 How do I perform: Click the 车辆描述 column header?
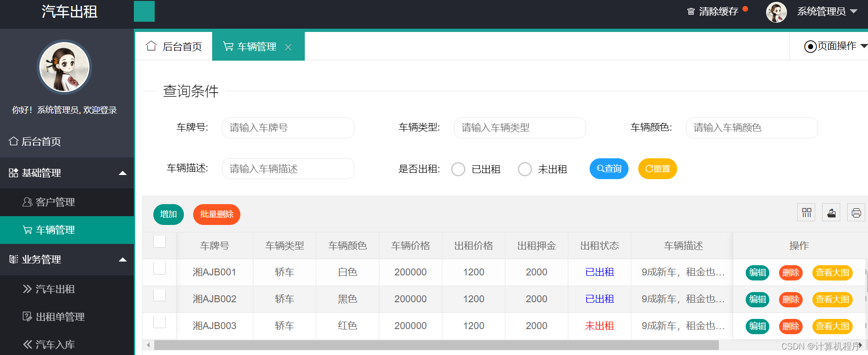point(683,246)
